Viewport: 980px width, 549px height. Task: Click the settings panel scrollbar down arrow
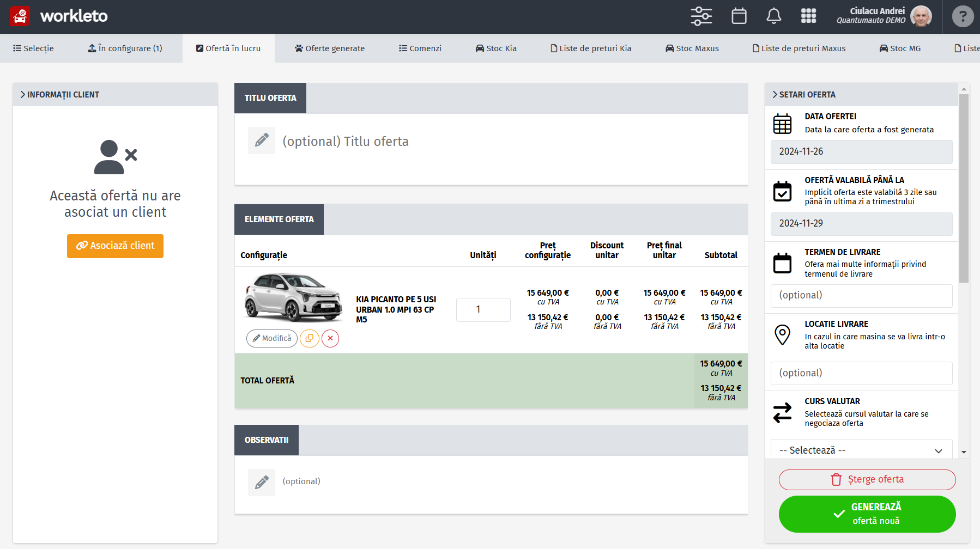(964, 452)
